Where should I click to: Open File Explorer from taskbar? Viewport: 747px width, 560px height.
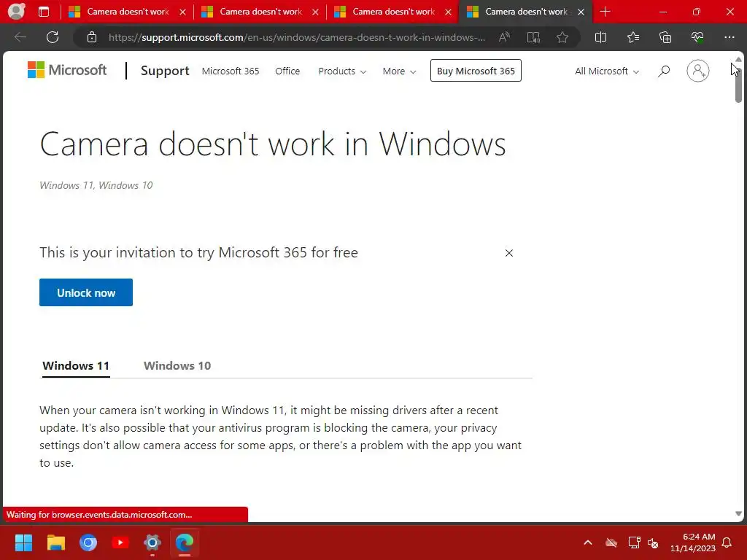55,542
